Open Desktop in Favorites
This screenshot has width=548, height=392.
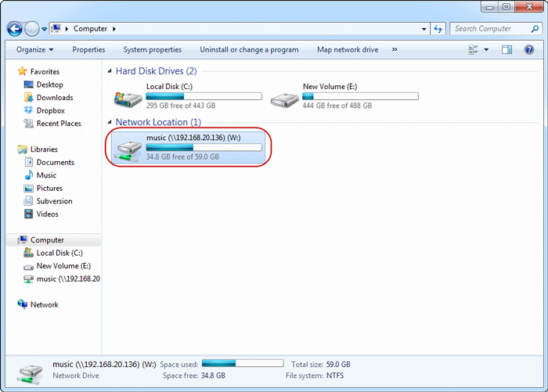[49, 85]
